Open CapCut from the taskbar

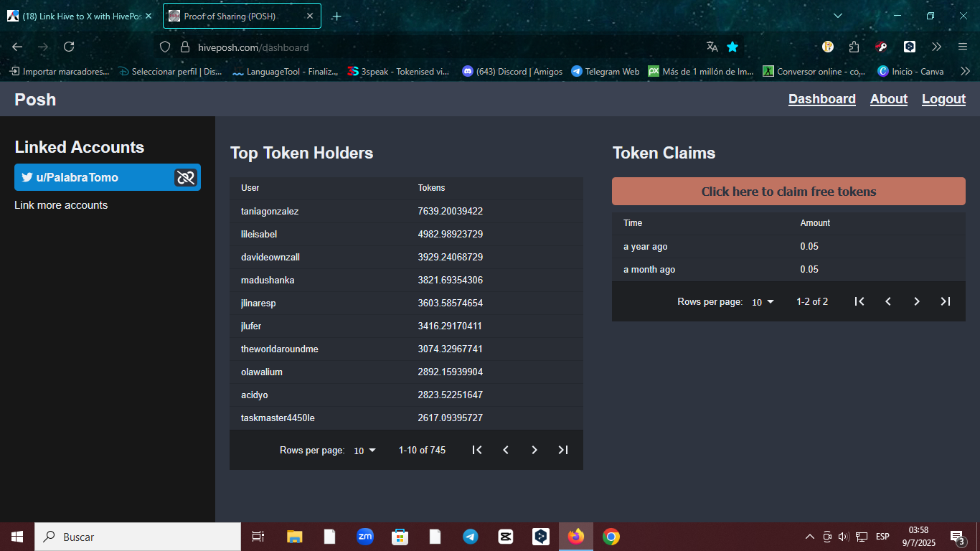pyautogui.click(x=506, y=537)
